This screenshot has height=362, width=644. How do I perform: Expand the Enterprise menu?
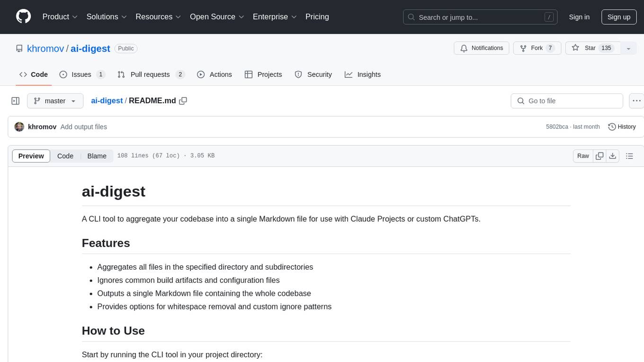pos(275,17)
